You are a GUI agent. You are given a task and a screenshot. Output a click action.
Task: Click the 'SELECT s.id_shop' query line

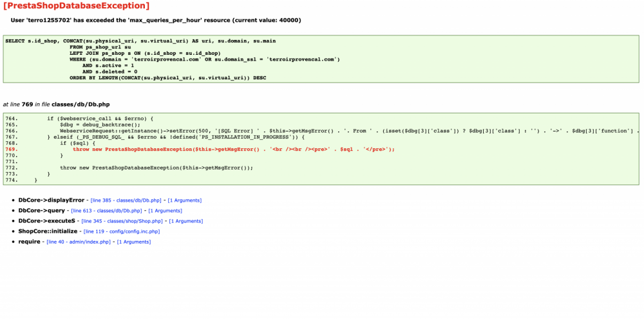click(140, 41)
